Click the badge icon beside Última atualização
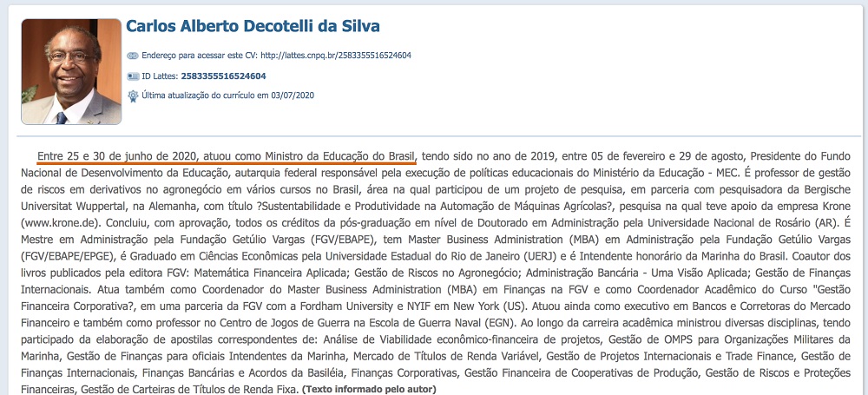 tap(132, 95)
